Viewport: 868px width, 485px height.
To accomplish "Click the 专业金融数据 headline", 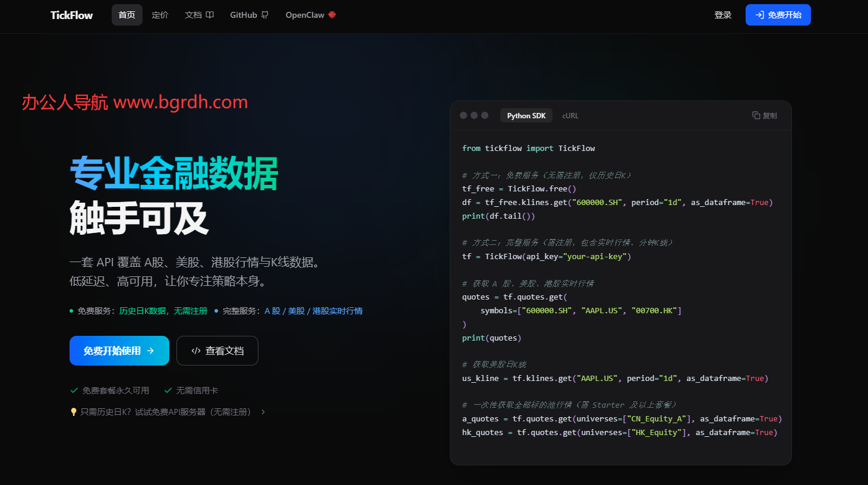I will click(x=174, y=174).
